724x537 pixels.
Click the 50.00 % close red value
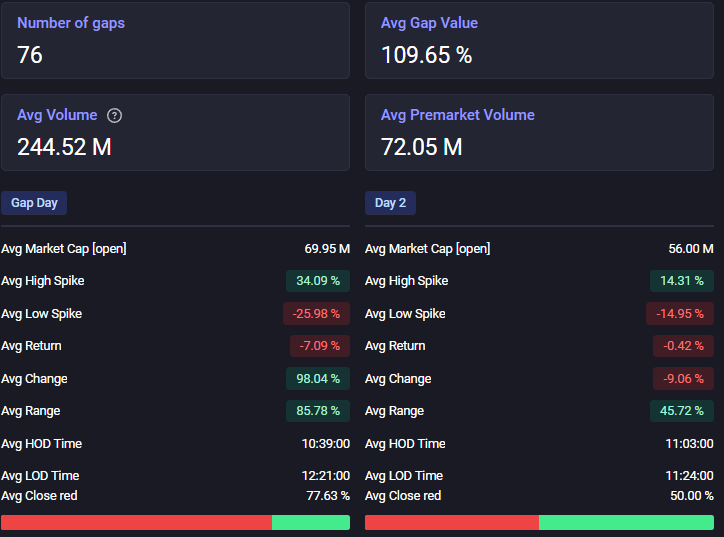(692, 496)
